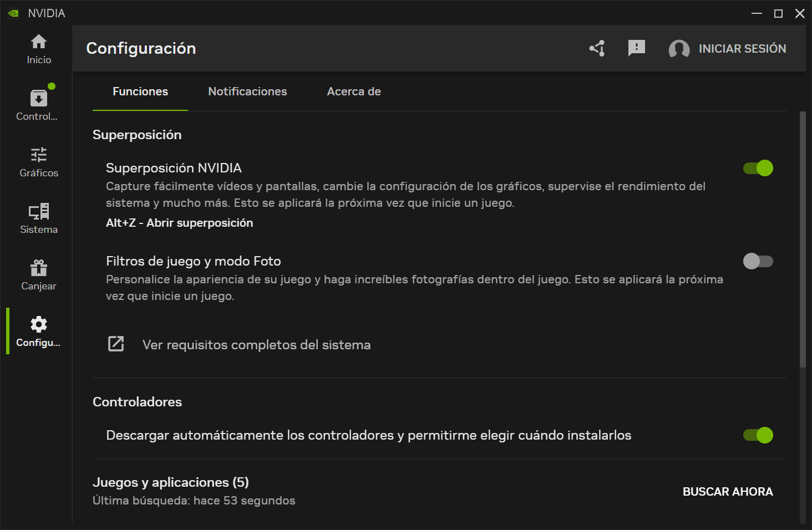Viewport: 812px width, 530px height.
Task: Enable Filtros de juego y modo Foto
Action: click(758, 261)
